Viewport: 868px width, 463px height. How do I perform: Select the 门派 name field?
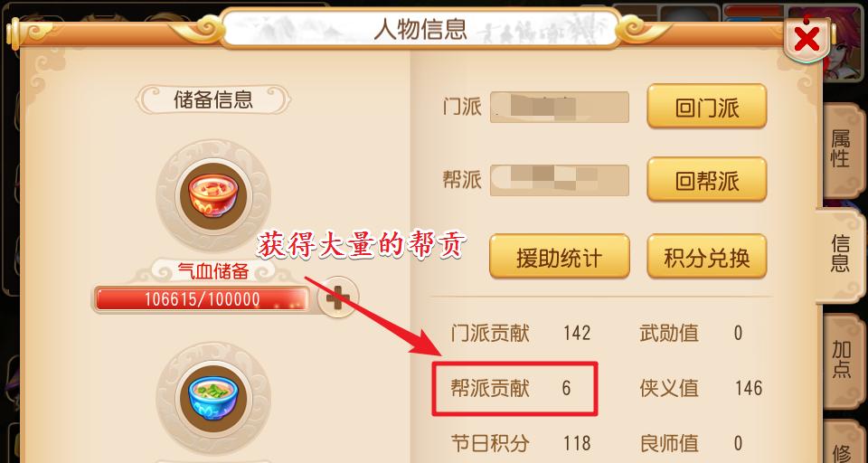tap(559, 107)
